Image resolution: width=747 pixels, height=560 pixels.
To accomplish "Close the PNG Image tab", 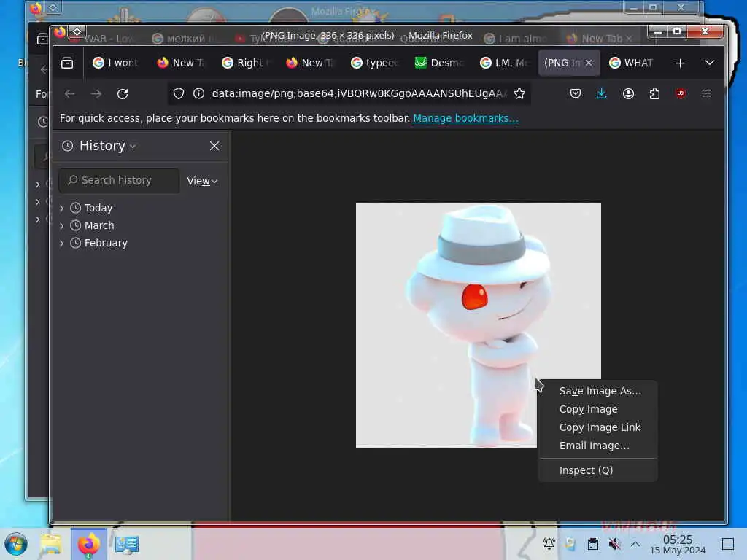I will 589,63.
